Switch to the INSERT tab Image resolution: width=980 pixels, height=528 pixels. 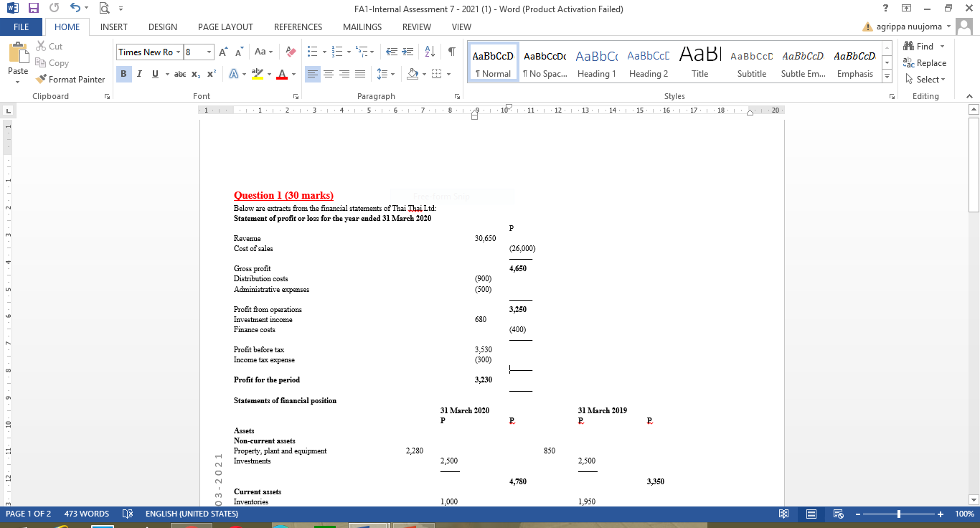(114, 27)
